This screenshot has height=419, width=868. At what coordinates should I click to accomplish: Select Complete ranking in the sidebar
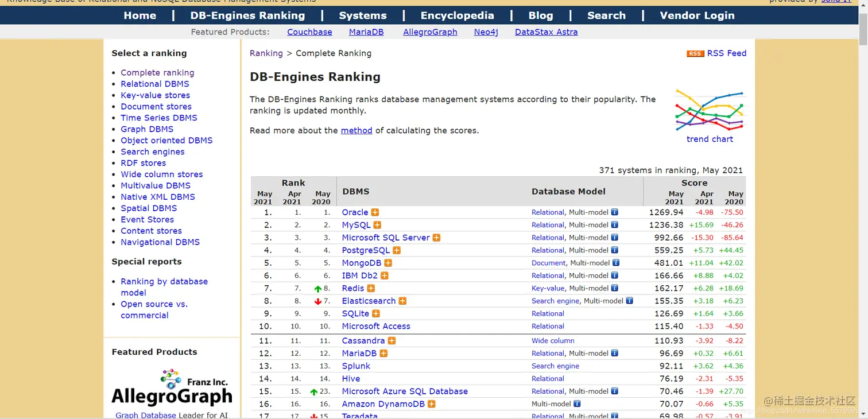click(157, 73)
